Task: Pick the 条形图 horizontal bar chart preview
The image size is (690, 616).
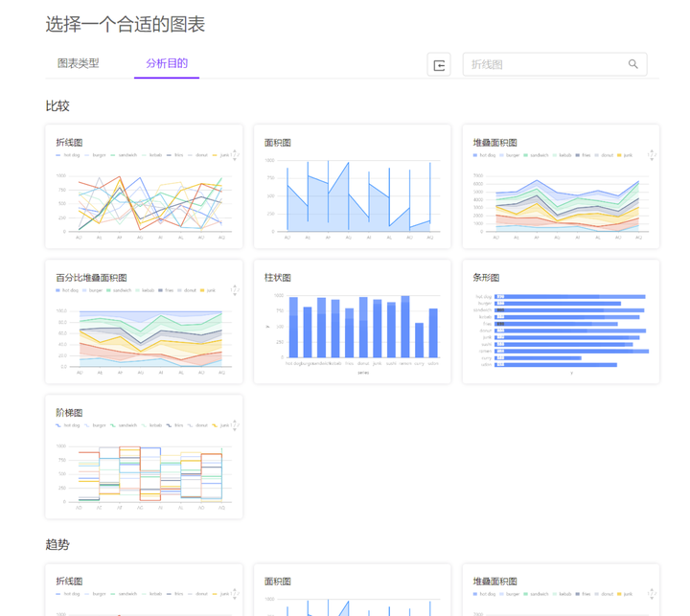Action: click(x=561, y=322)
